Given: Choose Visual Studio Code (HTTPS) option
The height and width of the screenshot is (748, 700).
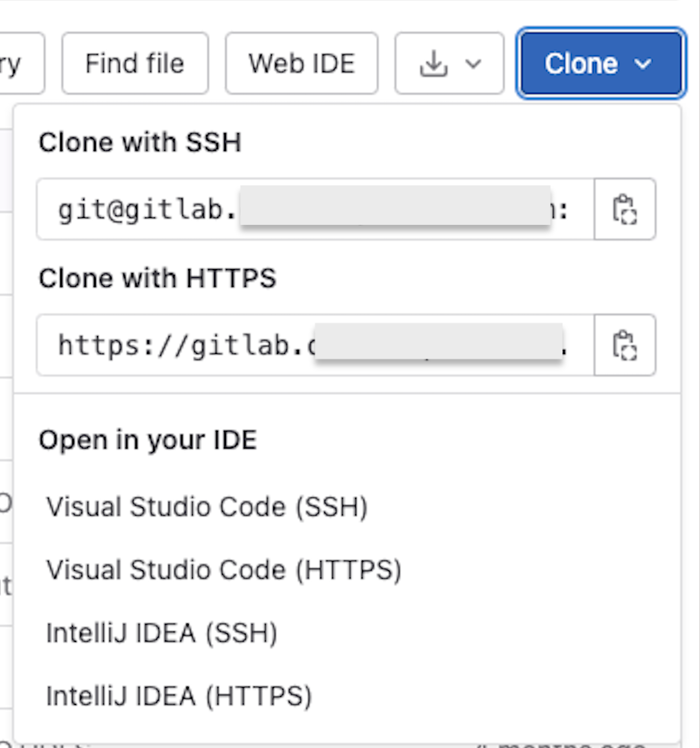Looking at the screenshot, I should (223, 570).
